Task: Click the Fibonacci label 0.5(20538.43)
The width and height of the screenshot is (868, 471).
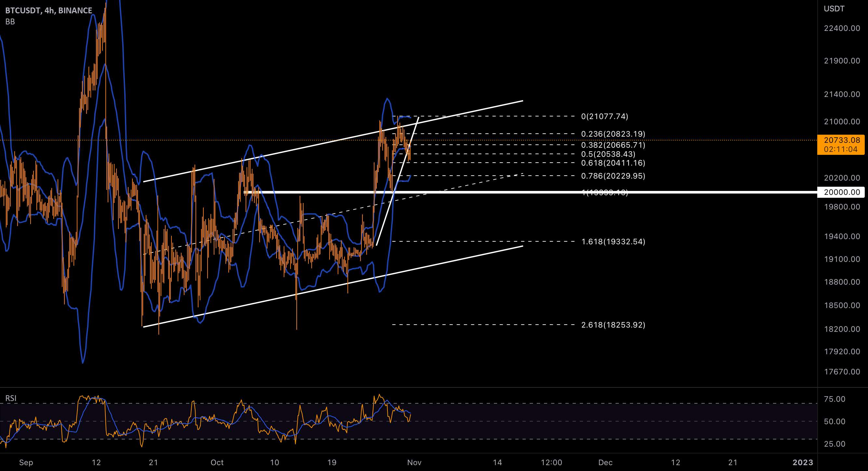Action: 608,154
